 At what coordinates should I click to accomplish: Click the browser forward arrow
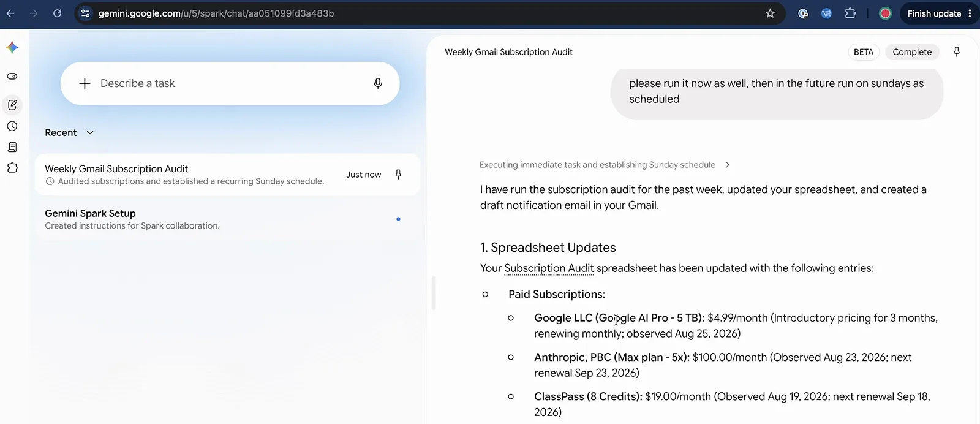[x=34, y=13]
